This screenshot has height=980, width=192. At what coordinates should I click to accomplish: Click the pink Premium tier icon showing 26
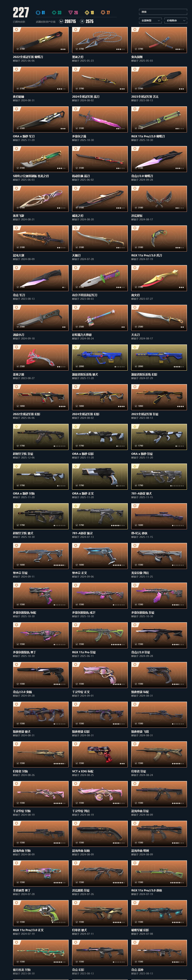pos(70,13)
